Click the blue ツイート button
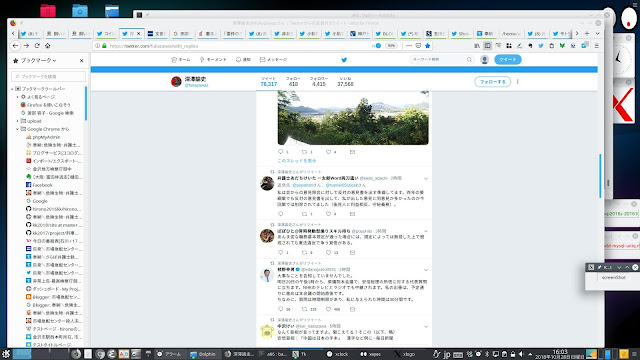The image size is (640, 360). coord(508,60)
